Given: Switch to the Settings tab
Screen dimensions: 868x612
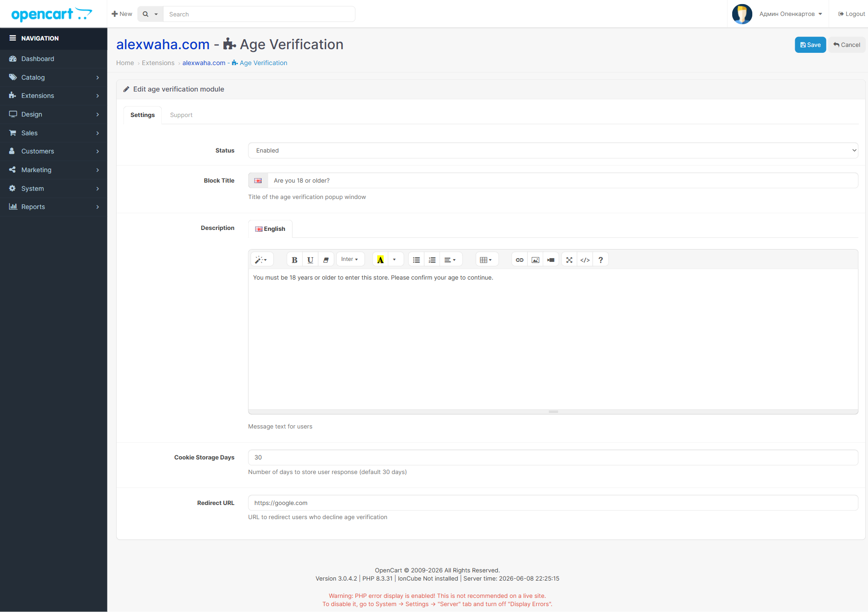Looking at the screenshot, I should [143, 115].
